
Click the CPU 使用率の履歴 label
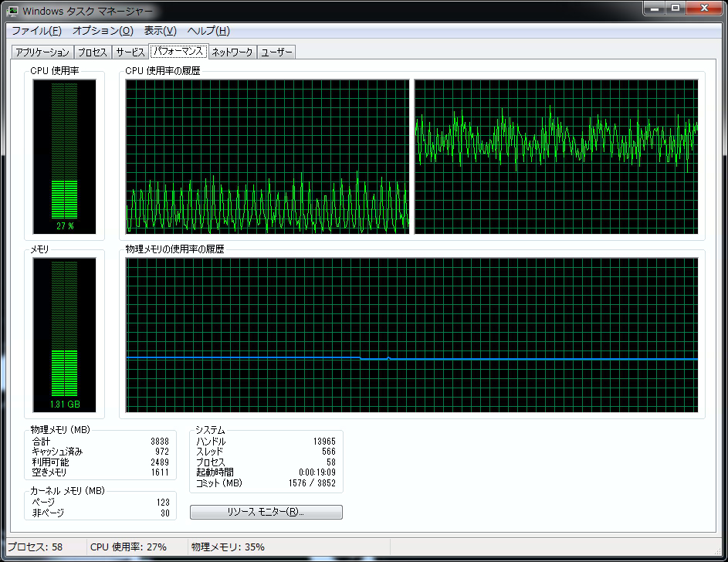(x=162, y=71)
